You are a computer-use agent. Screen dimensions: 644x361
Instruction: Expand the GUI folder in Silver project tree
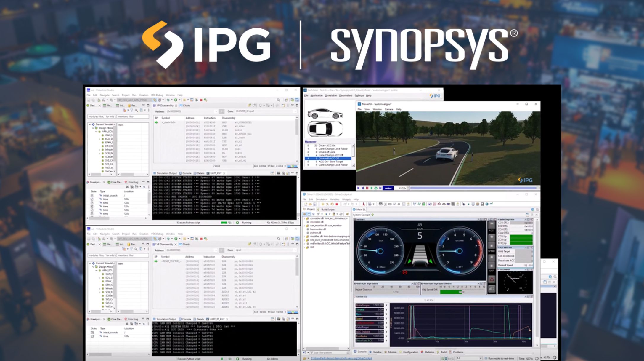point(305,247)
